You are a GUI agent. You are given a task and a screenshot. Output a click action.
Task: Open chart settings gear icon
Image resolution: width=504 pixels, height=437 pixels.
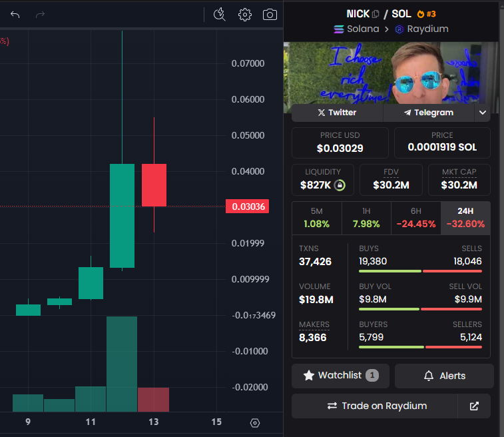(244, 15)
